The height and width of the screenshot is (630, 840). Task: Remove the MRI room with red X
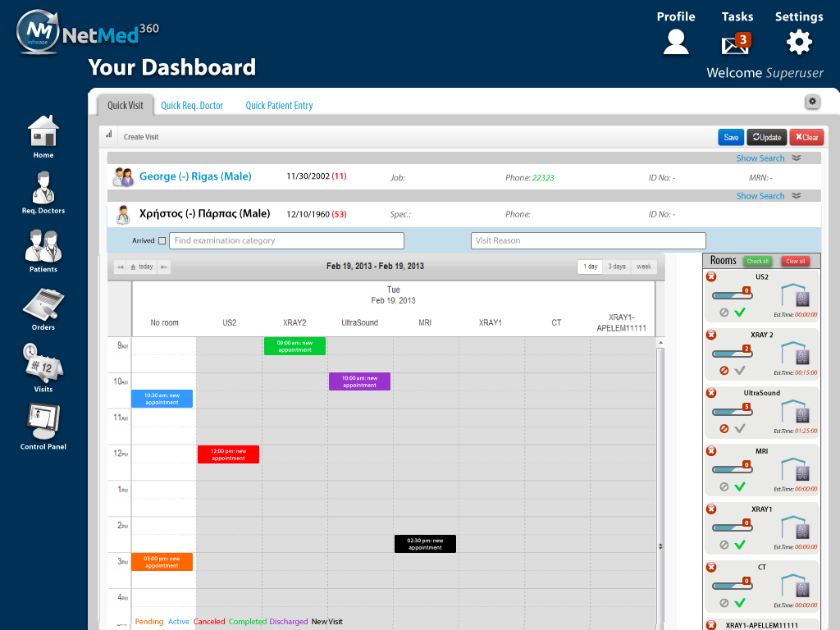711,450
